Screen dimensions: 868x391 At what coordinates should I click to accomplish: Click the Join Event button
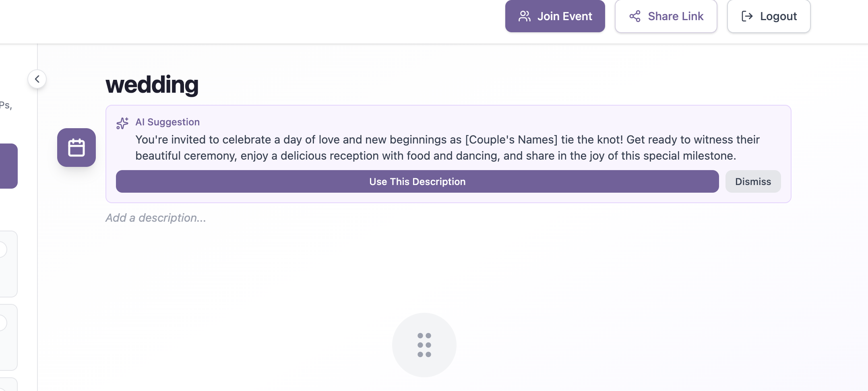[555, 16]
